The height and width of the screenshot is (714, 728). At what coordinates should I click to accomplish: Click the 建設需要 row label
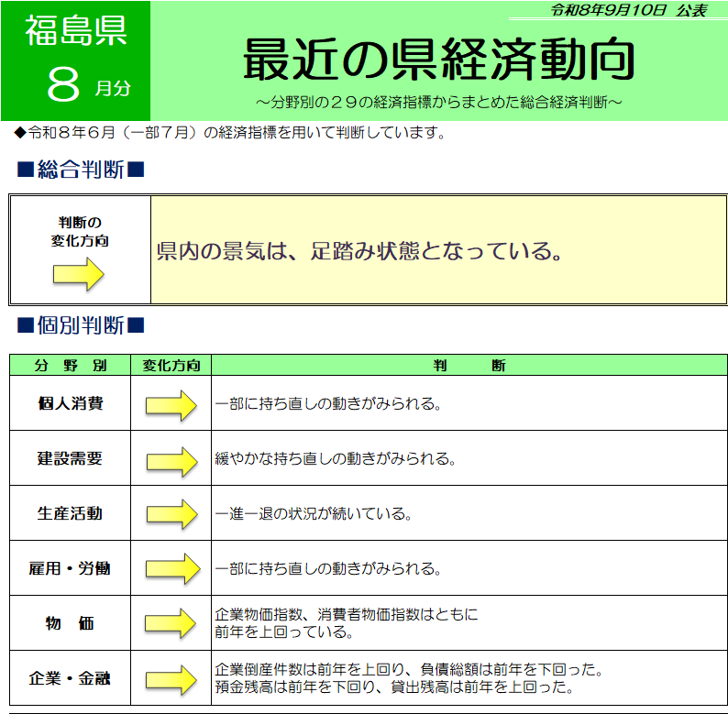70,458
